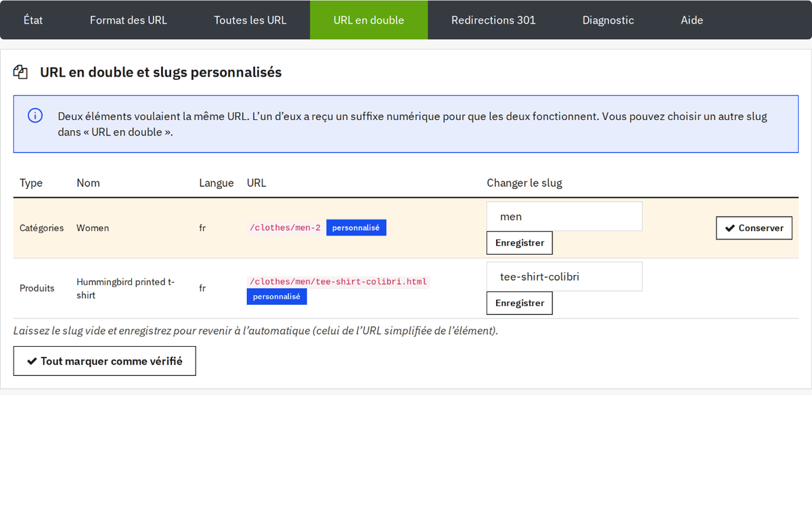Go to Redirections 301 tab
The height and width of the screenshot is (508, 812).
tap(493, 20)
